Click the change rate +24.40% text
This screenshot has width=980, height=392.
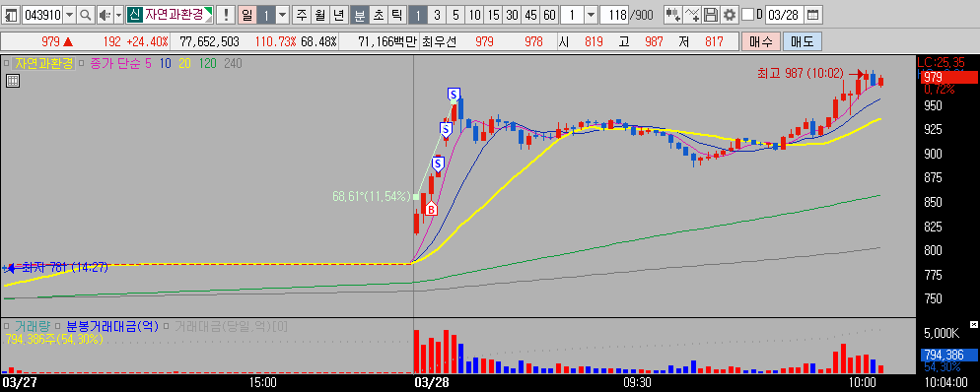click(147, 41)
